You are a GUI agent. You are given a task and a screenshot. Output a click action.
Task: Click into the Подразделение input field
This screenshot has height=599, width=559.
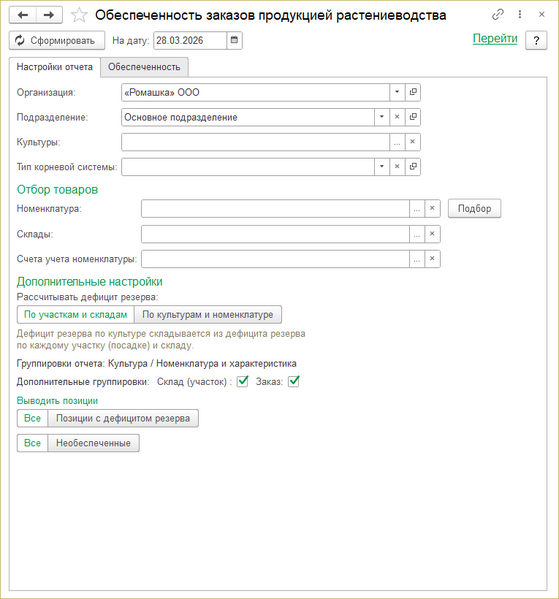coord(248,117)
